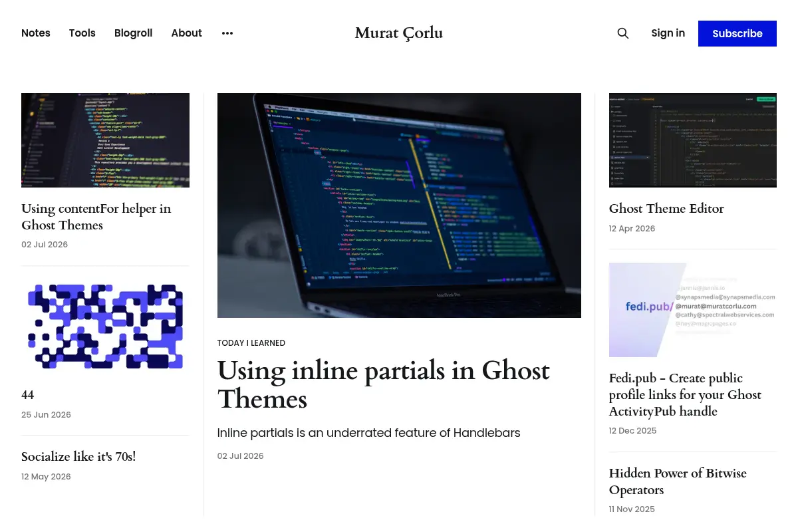Click the 12 Apr 2026 date

click(632, 229)
